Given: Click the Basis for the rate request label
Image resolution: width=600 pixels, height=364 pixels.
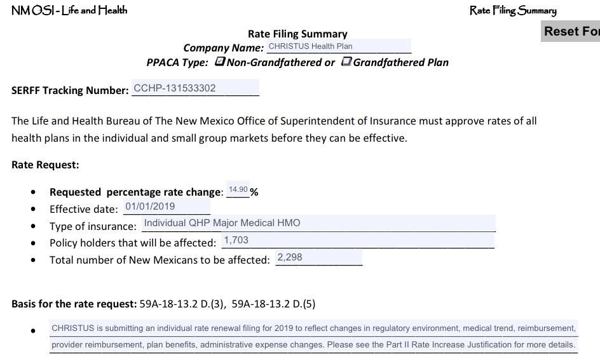Looking at the screenshot, I should point(74,304).
